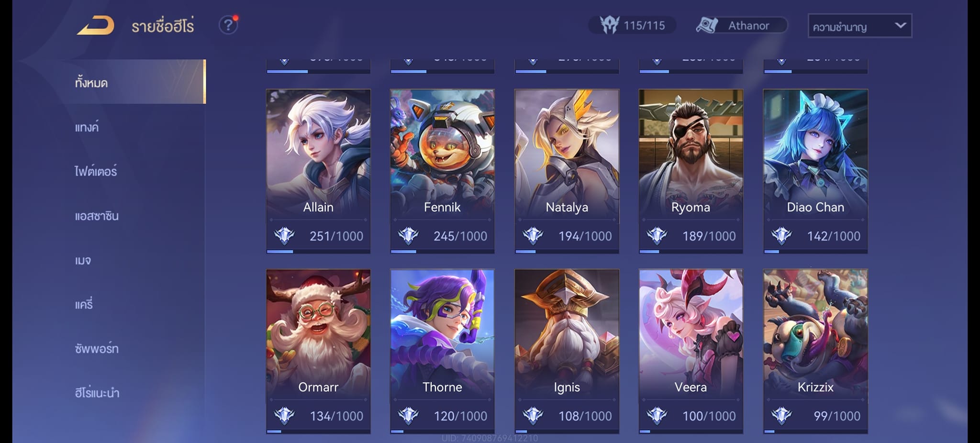Click the dropdown chevron arrow at top right
980x443 pixels.
pos(900,25)
